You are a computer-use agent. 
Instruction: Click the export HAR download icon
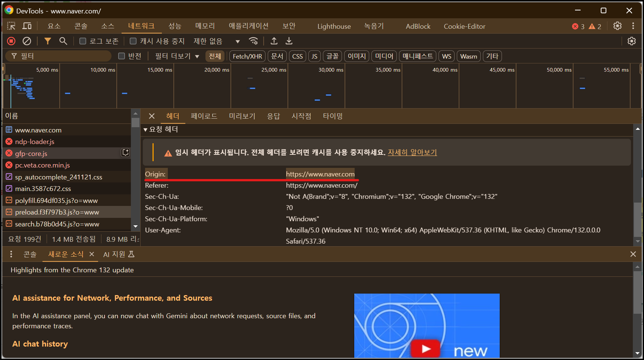(x=289, y=41)
